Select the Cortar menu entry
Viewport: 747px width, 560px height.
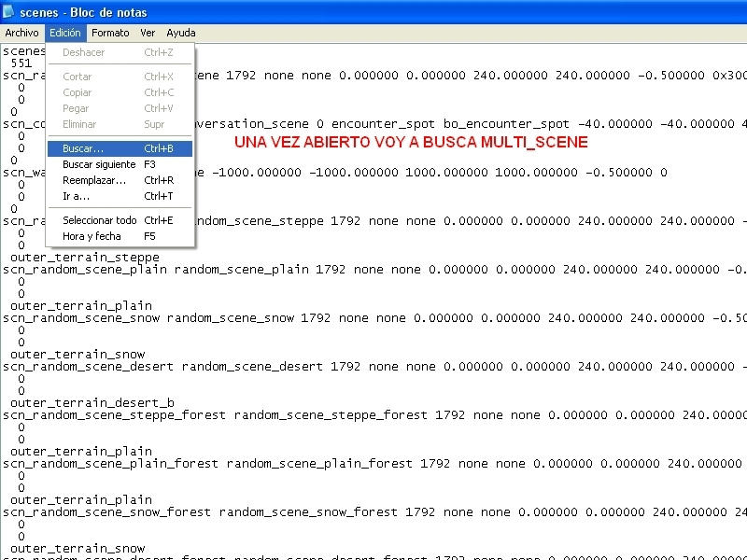(x=78, y=77)
